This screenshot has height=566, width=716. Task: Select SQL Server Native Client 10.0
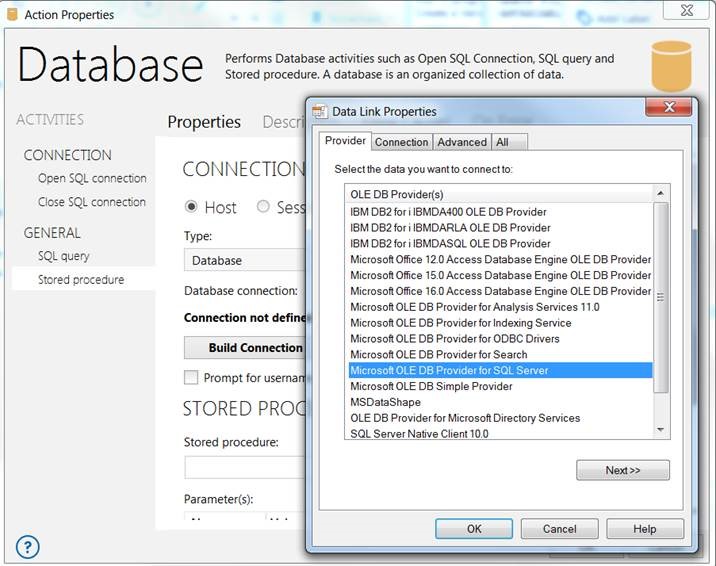[x=500, y=434]
